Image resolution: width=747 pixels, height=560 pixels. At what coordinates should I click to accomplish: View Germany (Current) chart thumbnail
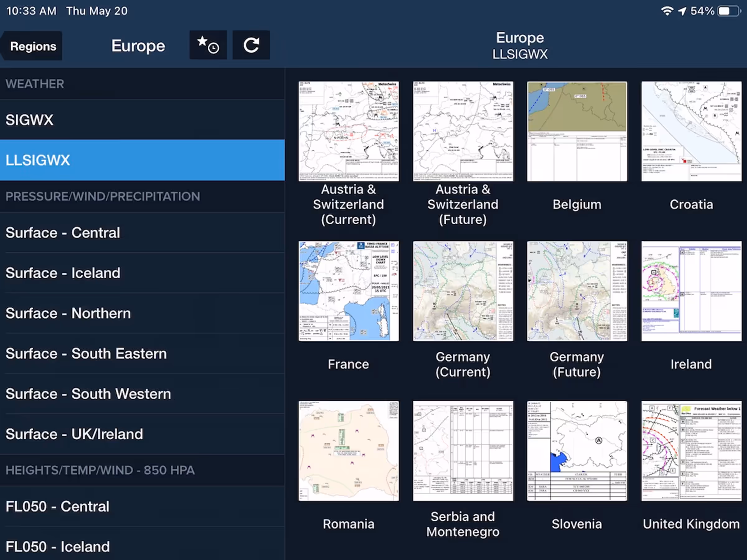click(x=463, y=291)
